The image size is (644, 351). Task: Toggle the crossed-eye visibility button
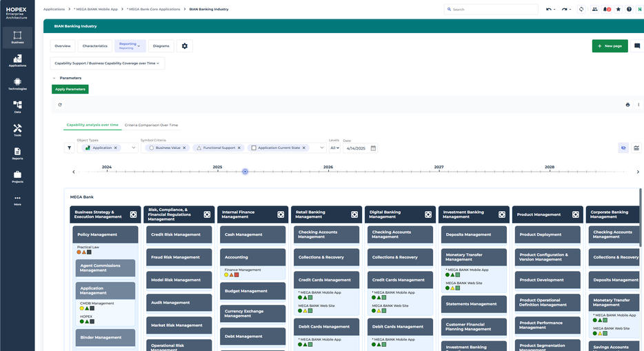pos(623,148)
